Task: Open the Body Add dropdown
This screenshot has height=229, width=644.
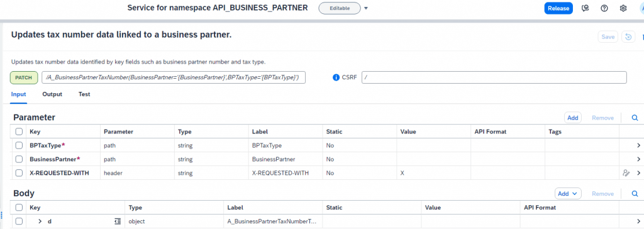Action: pos(568,193)
